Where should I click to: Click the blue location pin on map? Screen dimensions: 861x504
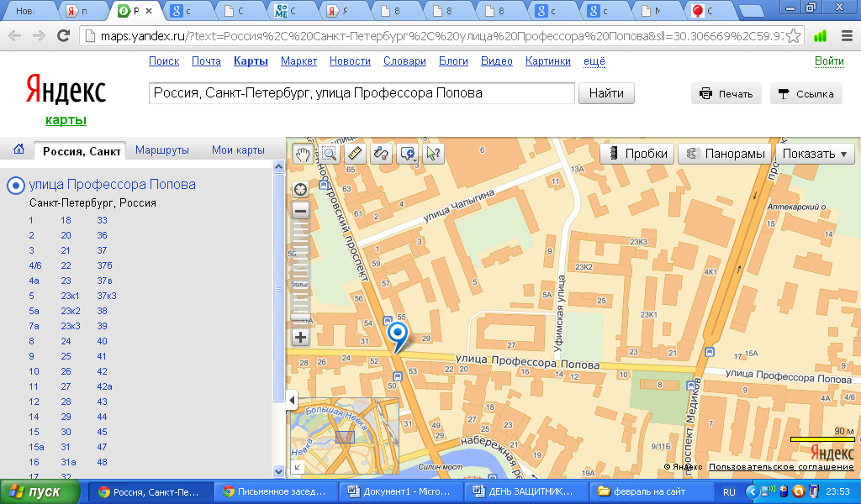[x=398, y=336]
